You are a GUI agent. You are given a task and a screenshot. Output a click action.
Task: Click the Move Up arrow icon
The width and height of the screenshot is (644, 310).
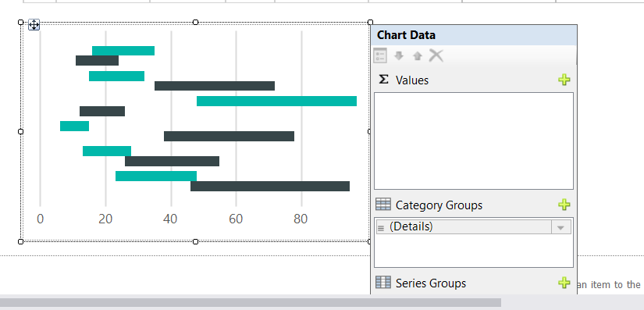pyautogui.click(x=418, y=55)
